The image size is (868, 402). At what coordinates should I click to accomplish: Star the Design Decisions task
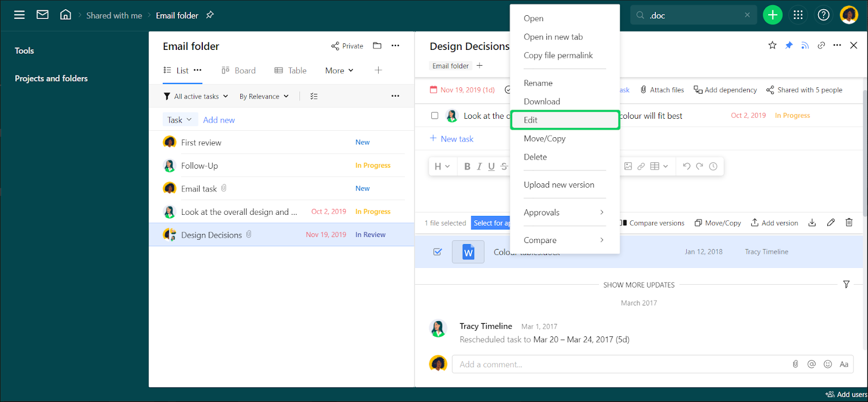point(773,46)
